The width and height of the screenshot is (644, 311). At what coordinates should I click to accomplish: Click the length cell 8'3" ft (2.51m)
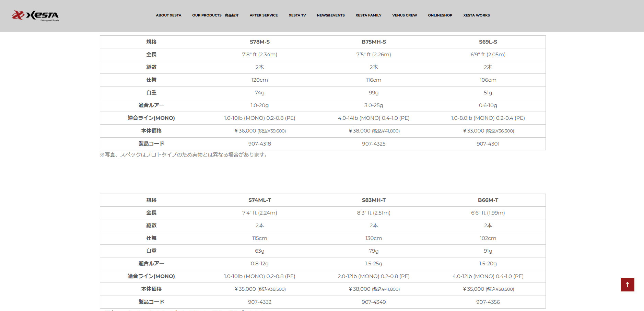pyautogui.click(x=374, y=213)
